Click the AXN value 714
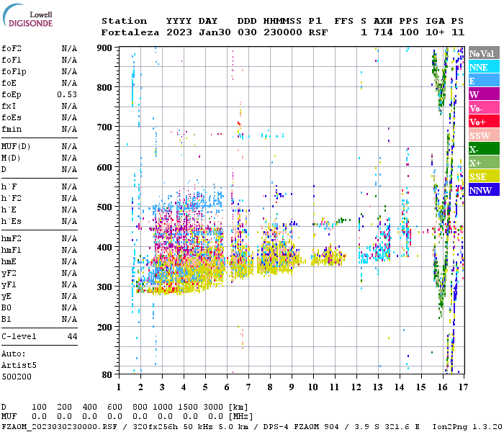Screen dimensions: 504x432 pyautogui.click(x=383, y=32)
